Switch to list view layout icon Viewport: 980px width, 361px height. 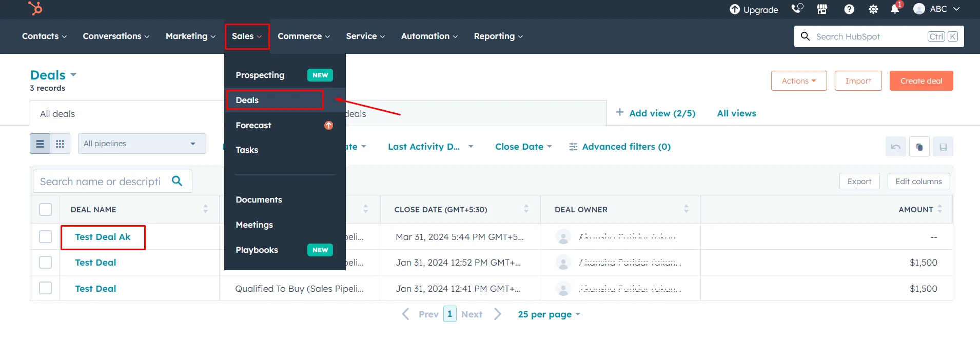[40, 144]
